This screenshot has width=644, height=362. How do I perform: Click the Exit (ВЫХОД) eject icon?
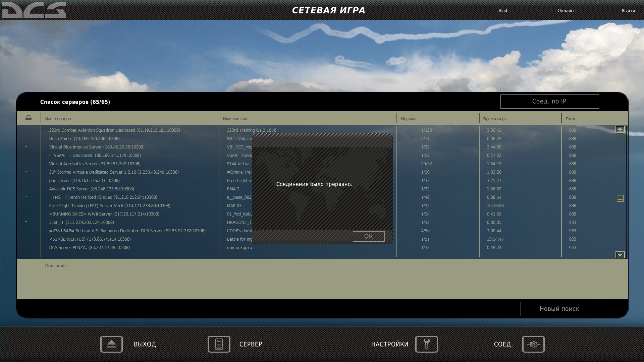[x=111, y=344]
